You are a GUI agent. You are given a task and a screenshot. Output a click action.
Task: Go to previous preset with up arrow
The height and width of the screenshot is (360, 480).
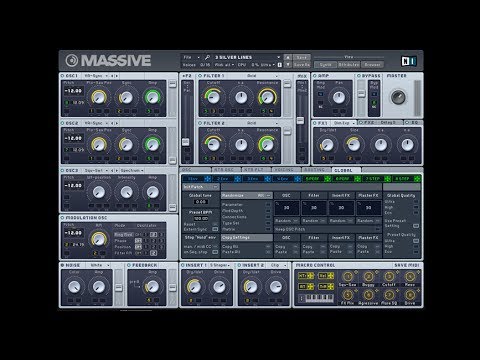pos(288,57)
